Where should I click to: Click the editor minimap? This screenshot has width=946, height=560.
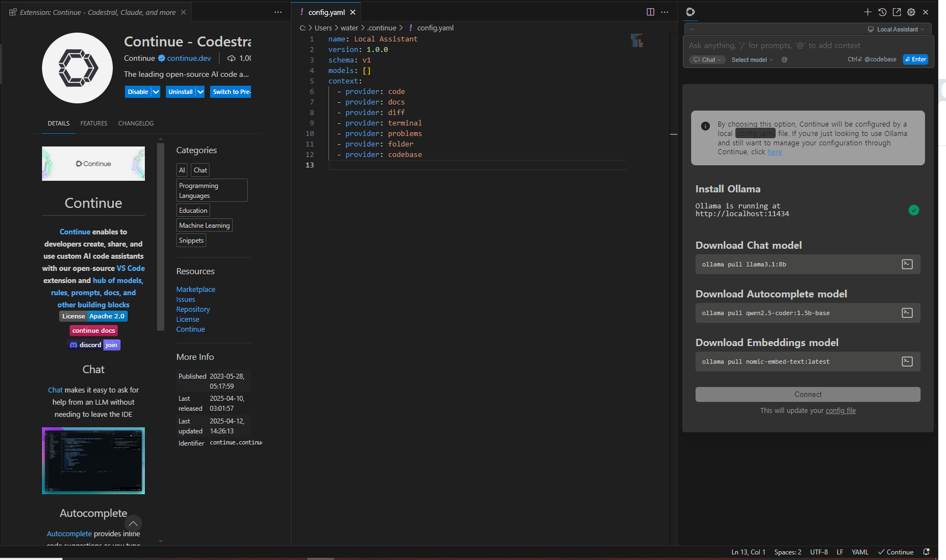[x=637, y=40]
